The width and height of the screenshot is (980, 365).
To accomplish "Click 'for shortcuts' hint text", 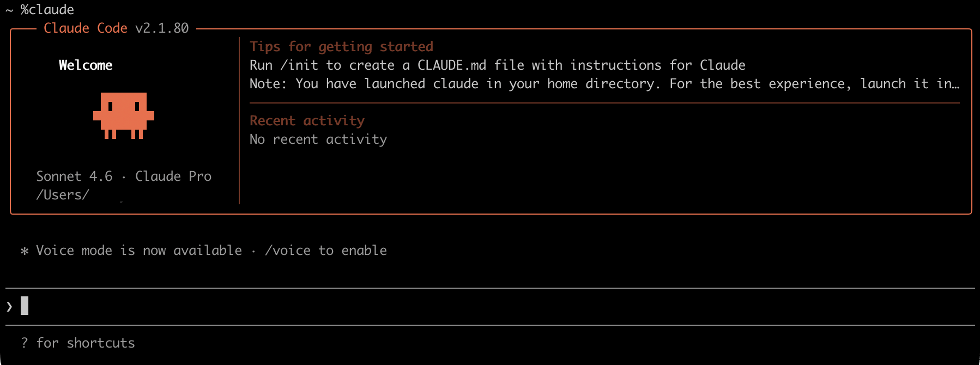I will [x=86, y=343].
